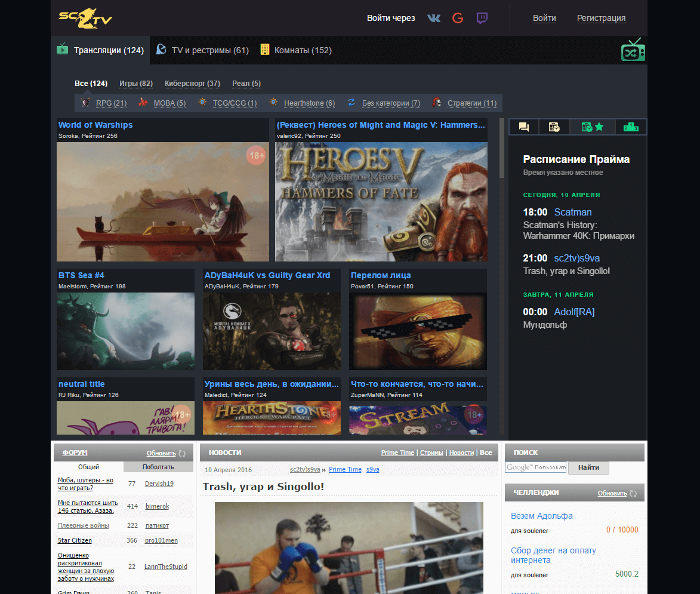700x594 pixels.
Task: Log in via the VK icon
Action: [434, 18]
